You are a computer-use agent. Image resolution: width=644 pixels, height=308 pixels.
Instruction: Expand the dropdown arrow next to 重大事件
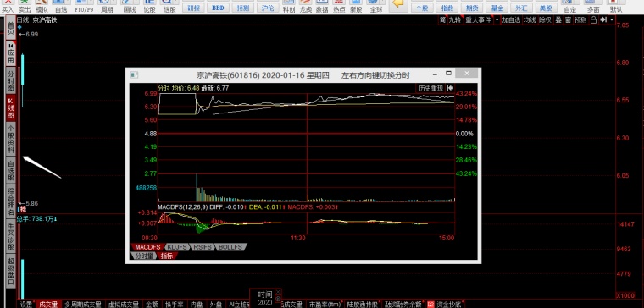(x=497, y=19)
